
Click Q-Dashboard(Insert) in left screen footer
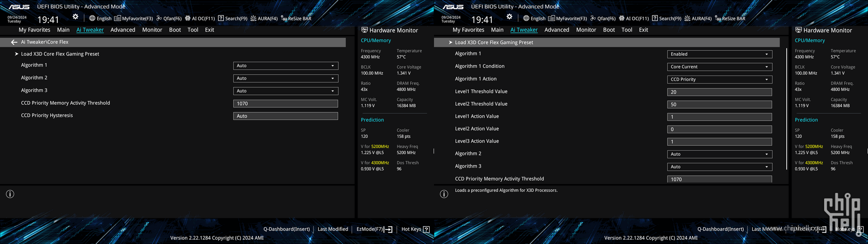click(287, 229)
